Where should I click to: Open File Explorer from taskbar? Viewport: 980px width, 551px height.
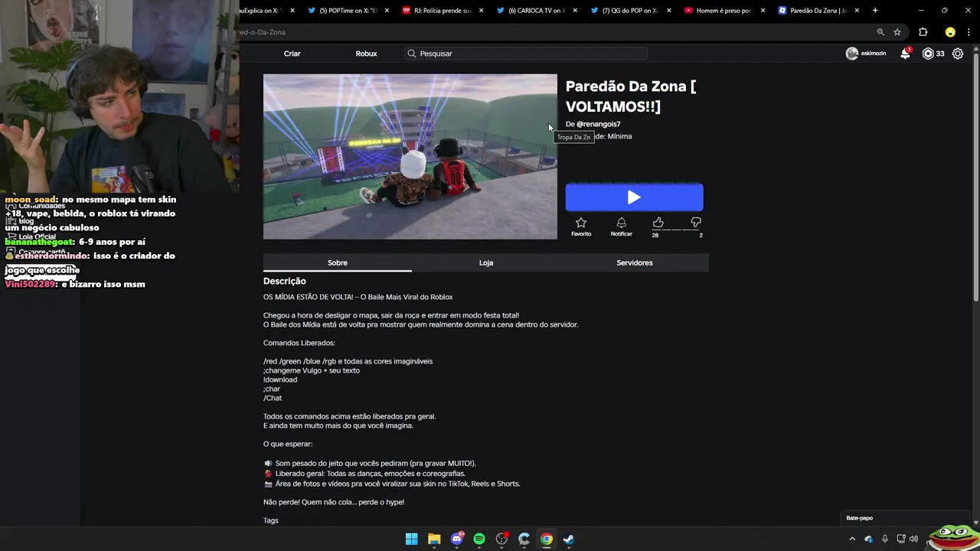[434, 539]
